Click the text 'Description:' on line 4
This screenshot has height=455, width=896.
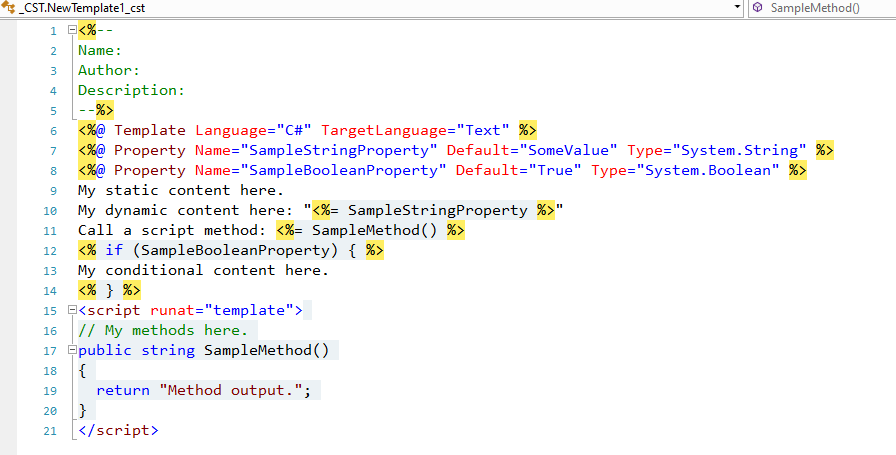pyautogui.click(x=131, y=90)
